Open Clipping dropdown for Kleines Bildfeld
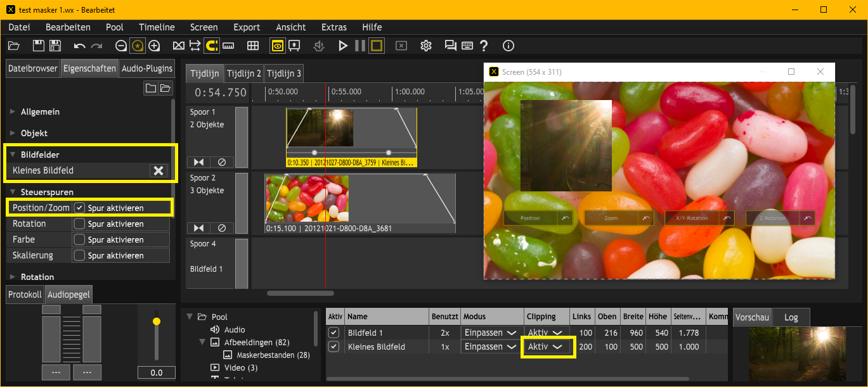This screenshot has height=387, width=868. coord(545,347)
